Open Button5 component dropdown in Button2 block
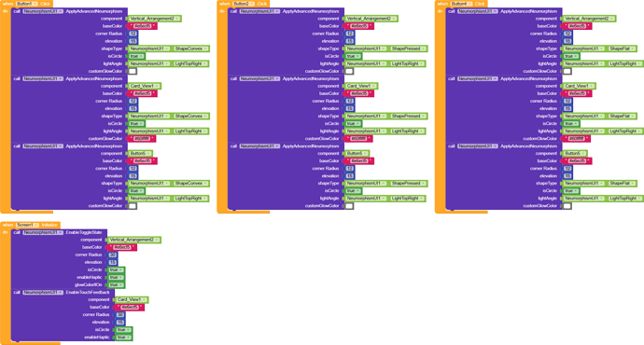 (x=357, y=154)
